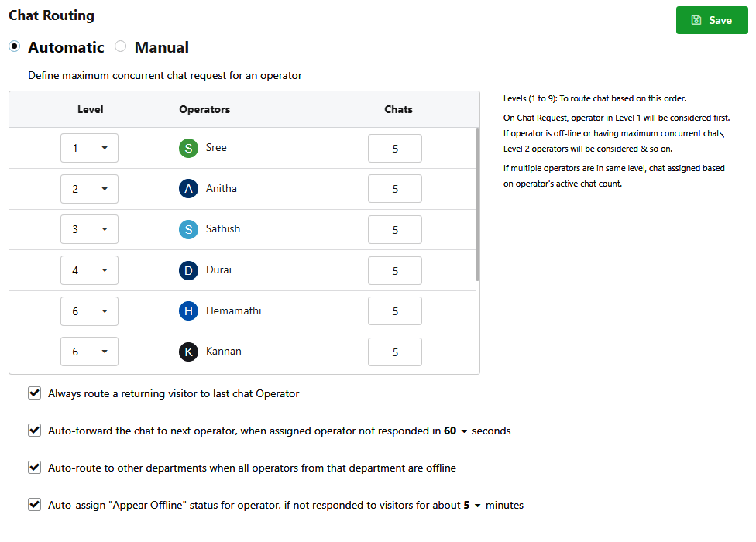This screenshot has height=542, width=756.
Task: Select the Automatic routing radio button
Action: [x=15, y=46]
